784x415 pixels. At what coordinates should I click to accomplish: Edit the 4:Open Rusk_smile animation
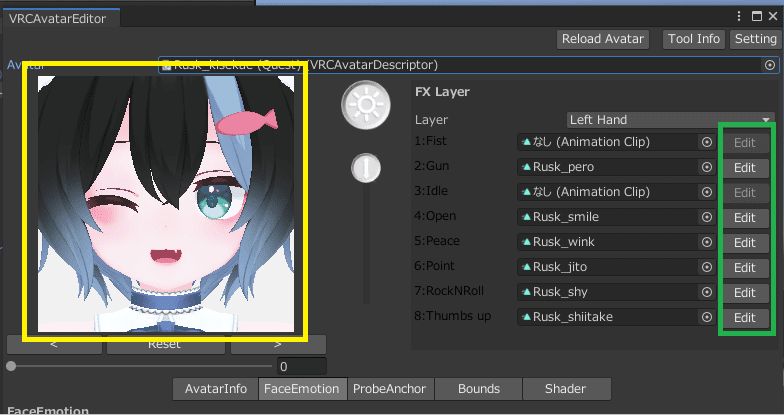pyautogui.click(x=744, y=218)
